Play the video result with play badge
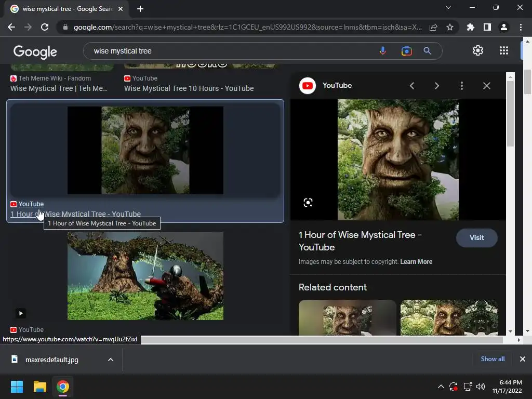The width and height of the screenshot is (532, 399). point(21,313)
